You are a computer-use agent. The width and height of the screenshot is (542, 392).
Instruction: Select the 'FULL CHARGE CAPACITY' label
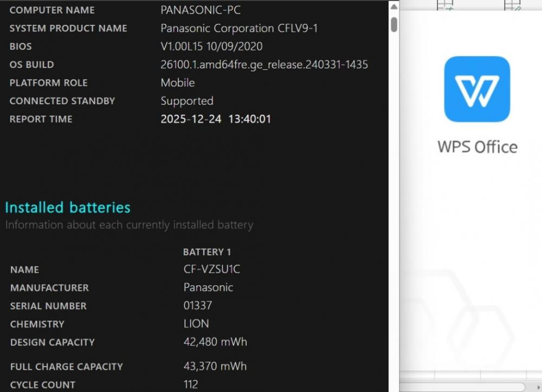click(x=66, y=367)
